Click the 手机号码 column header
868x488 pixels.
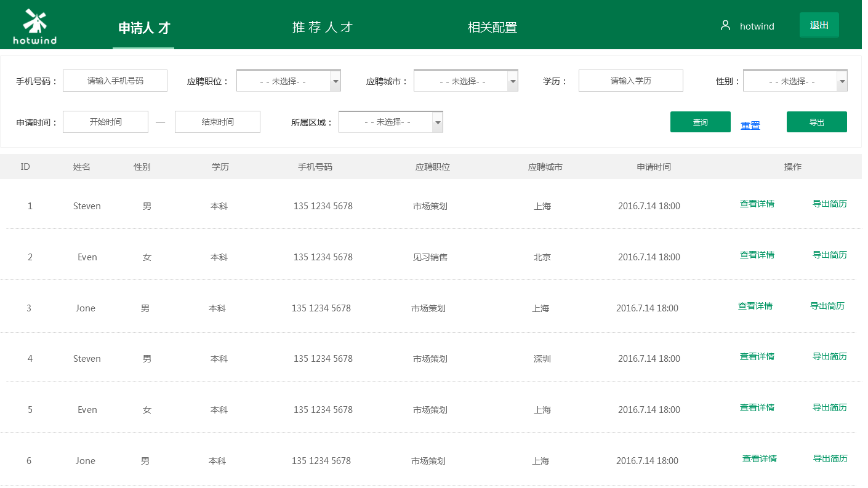(315, 167)
